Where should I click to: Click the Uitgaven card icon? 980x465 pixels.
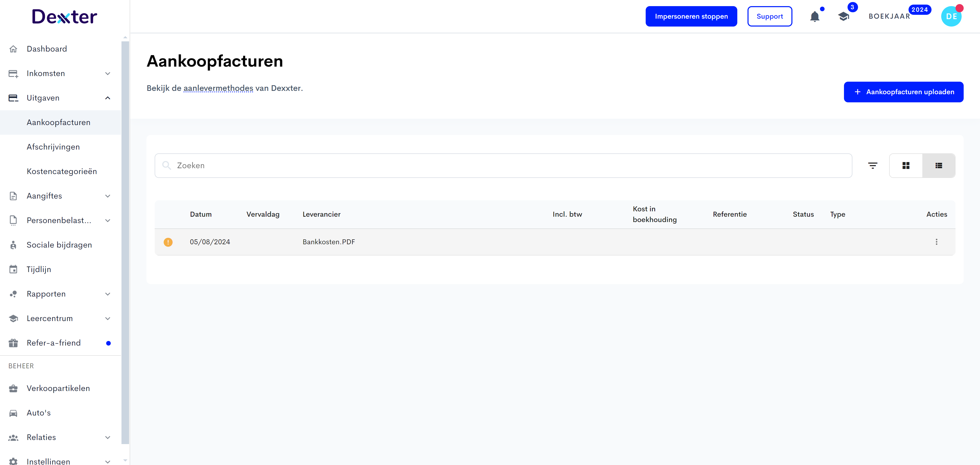[x=13, y=98]
